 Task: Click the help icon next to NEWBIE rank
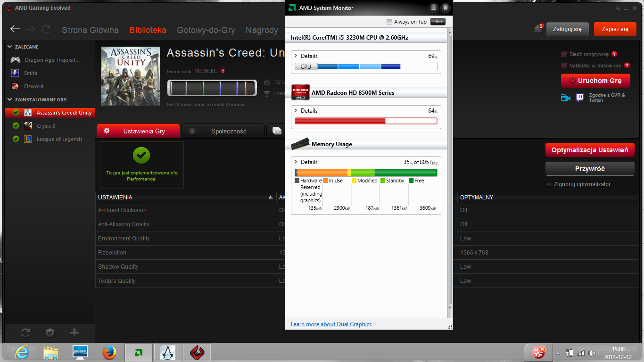click(x=223, y=71)
